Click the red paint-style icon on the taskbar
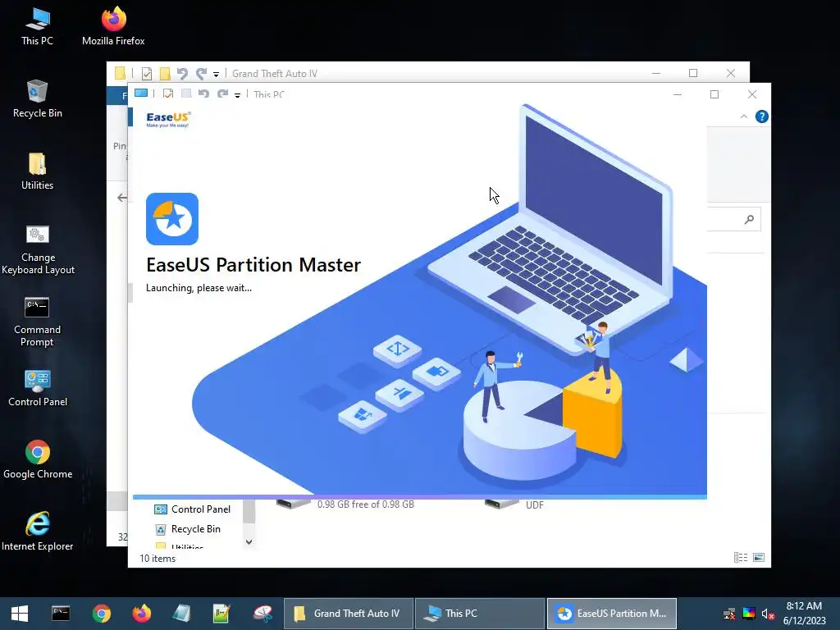Screen dimensions: 840x630 262,614
